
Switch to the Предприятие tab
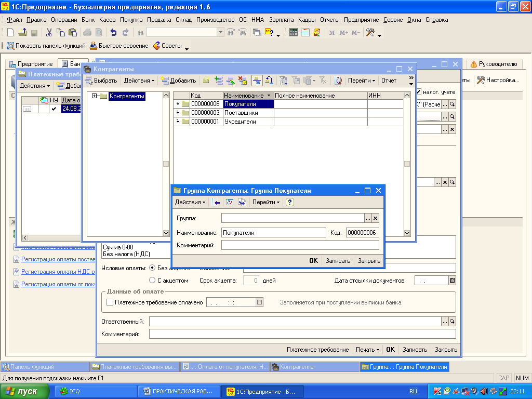[31, 64]
